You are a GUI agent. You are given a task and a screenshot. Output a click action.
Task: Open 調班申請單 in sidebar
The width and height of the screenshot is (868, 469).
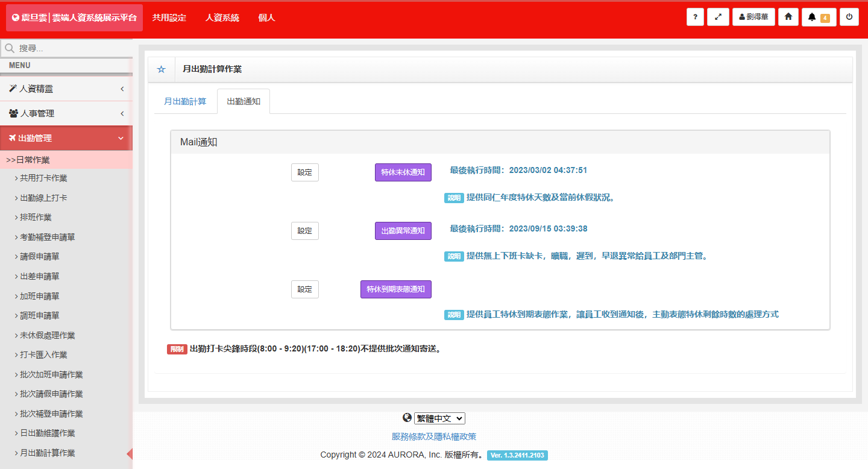[40, 316]
